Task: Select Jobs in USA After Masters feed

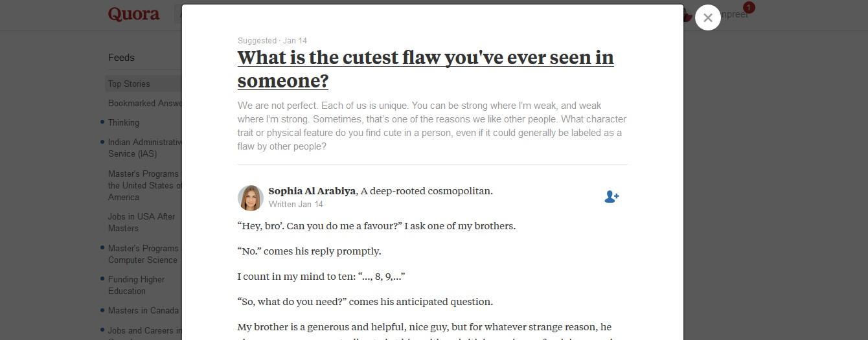Action: click(141, 222)
